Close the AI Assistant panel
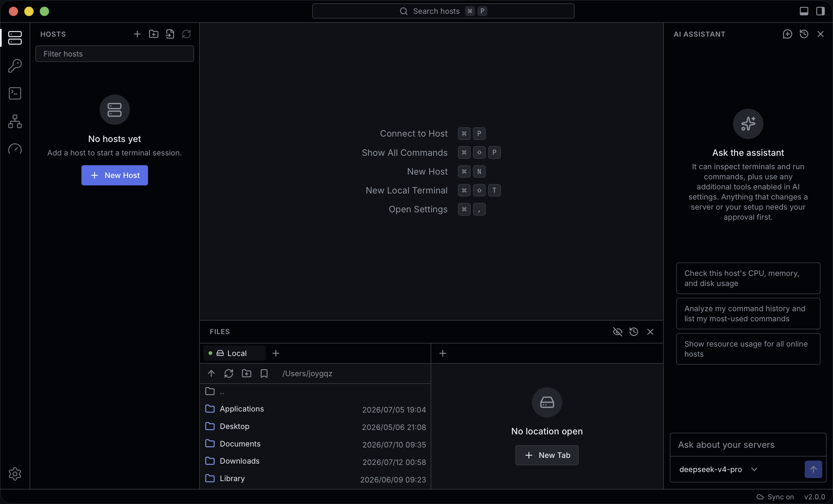The height and width of the screenshot is (504, 833). pos(821,34)
